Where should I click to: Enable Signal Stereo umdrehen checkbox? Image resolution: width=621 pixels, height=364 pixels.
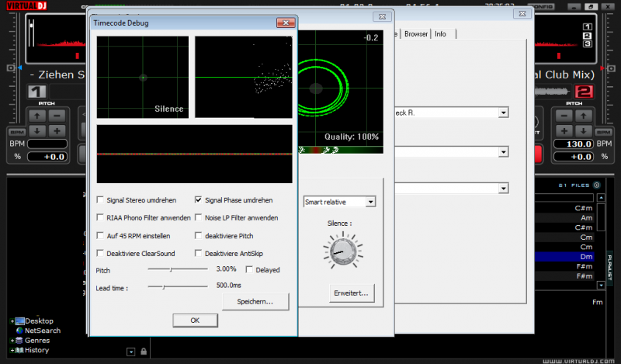pos(100,200)
